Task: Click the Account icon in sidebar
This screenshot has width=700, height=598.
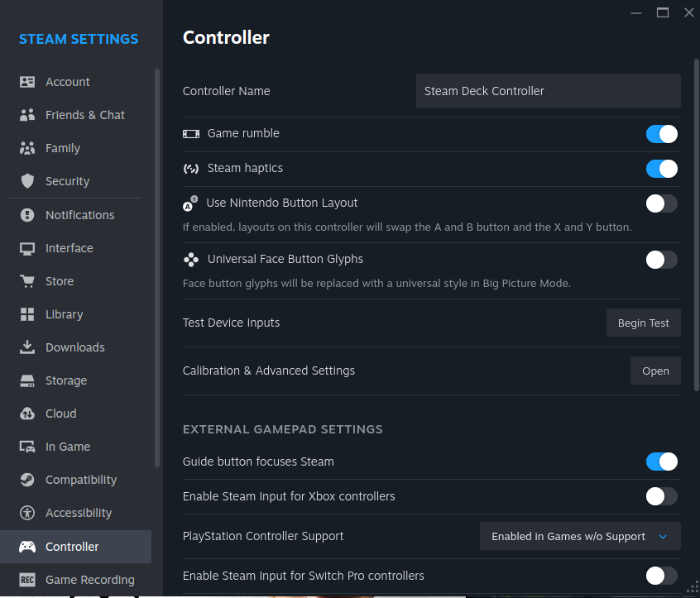Action: (x=27, y=82)
